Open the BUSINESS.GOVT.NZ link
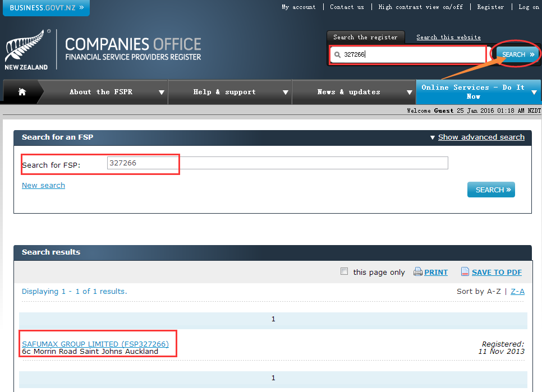The image size is (542, 392). 47,8
